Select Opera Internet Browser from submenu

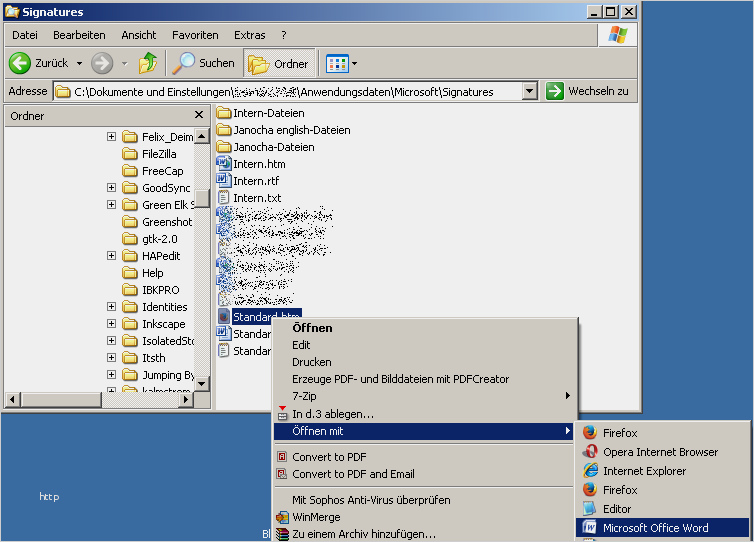tap(660, 452)
